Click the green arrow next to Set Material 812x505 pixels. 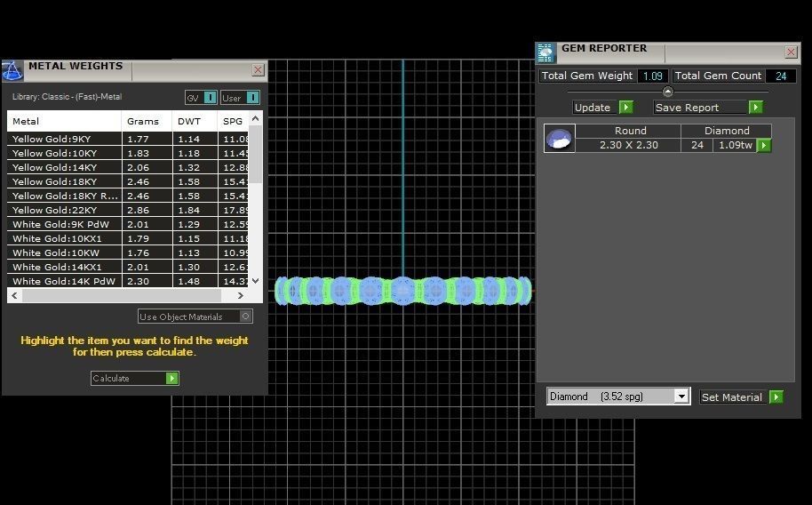776,397
